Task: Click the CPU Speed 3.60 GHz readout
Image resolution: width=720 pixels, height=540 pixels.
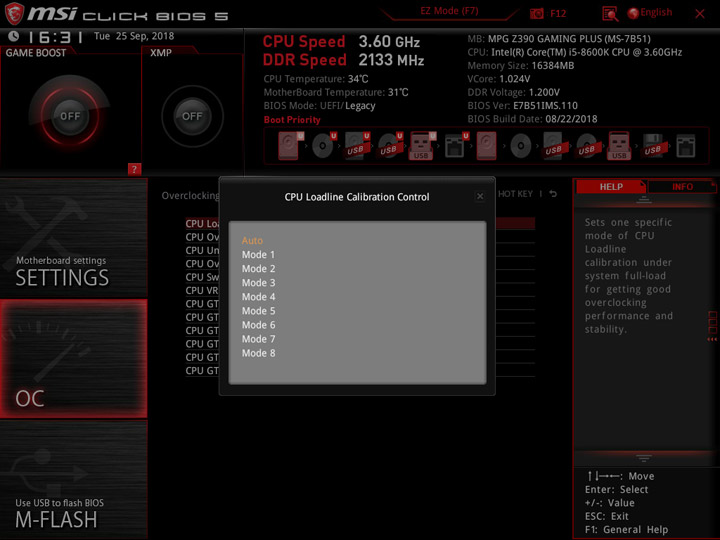Action: pyautogui.click(x=341, y=42)
